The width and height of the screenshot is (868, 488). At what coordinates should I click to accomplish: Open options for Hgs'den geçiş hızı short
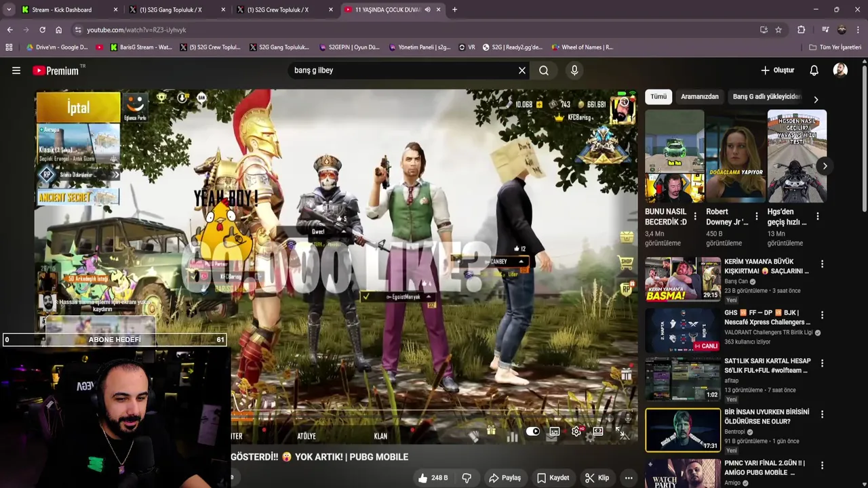click(817, 216)
